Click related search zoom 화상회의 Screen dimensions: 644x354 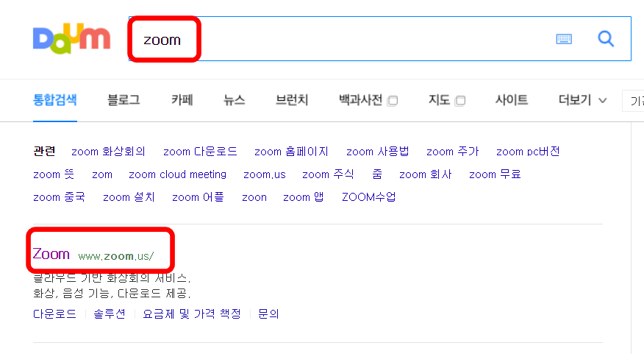pyautogui.click(x=108, y=152)
